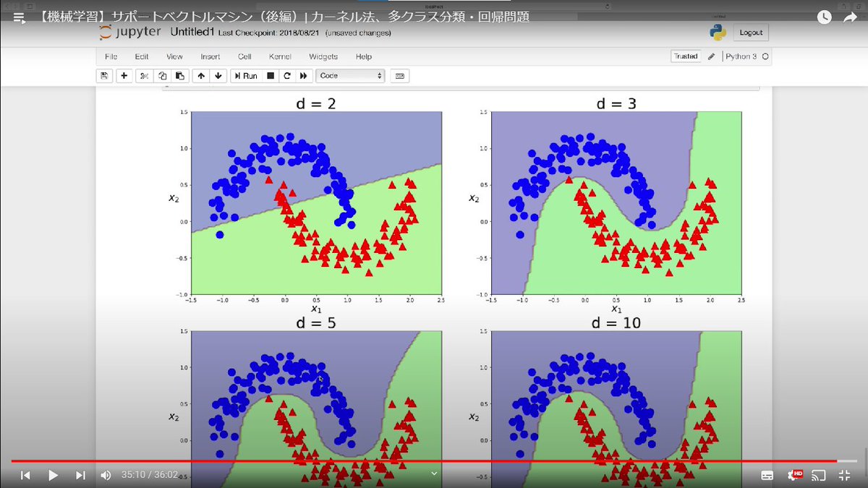Expand chapter chevron in player bar
This screenshot has width=868, height=488.
[434, 474]
